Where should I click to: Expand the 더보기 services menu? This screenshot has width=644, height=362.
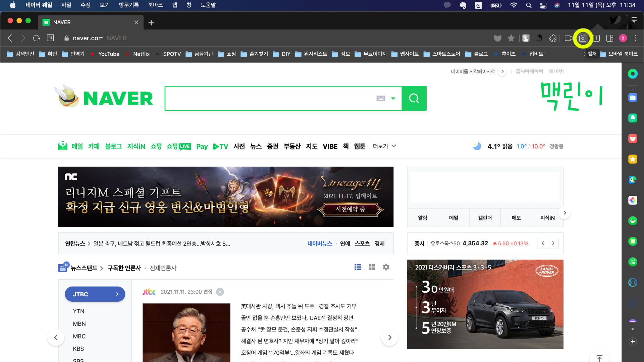[384, 146]
